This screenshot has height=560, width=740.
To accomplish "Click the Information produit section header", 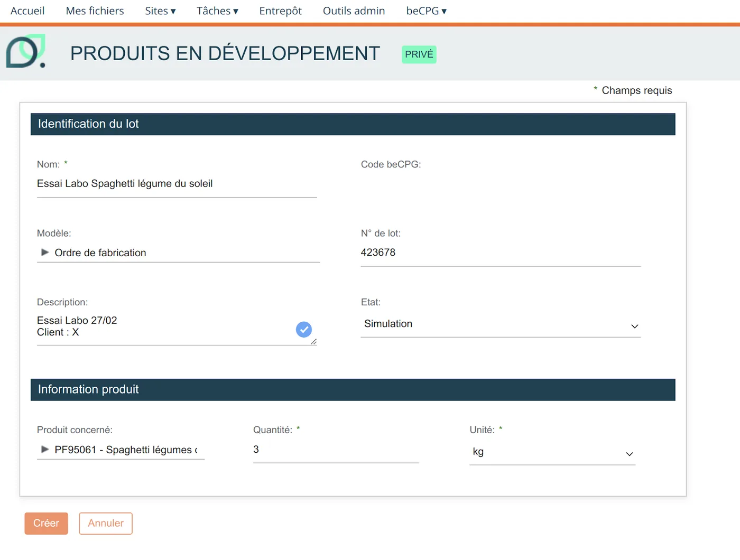I will click(x=353, y=390).
